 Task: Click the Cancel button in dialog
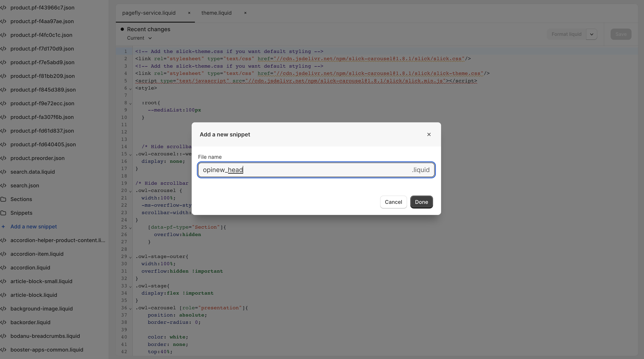(393, 202)
